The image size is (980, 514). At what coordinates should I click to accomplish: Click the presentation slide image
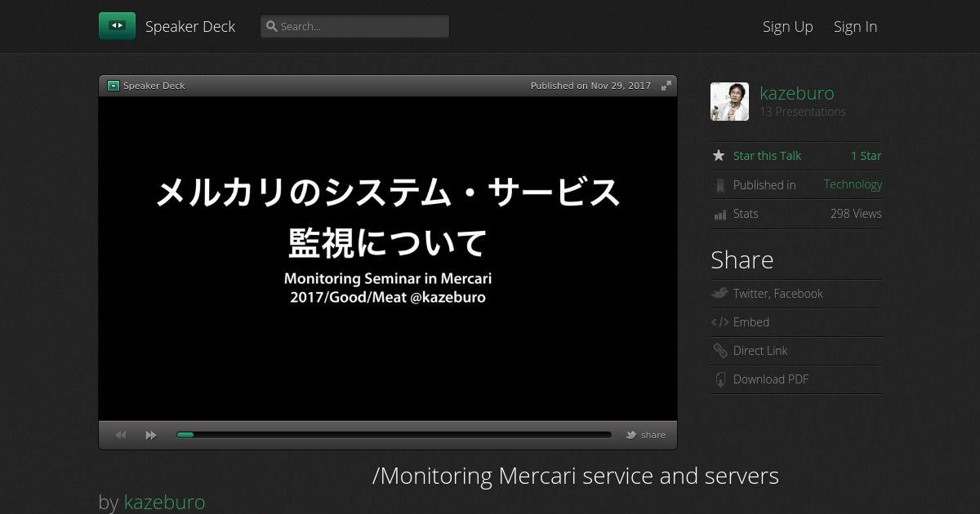[x=388, y=259]
